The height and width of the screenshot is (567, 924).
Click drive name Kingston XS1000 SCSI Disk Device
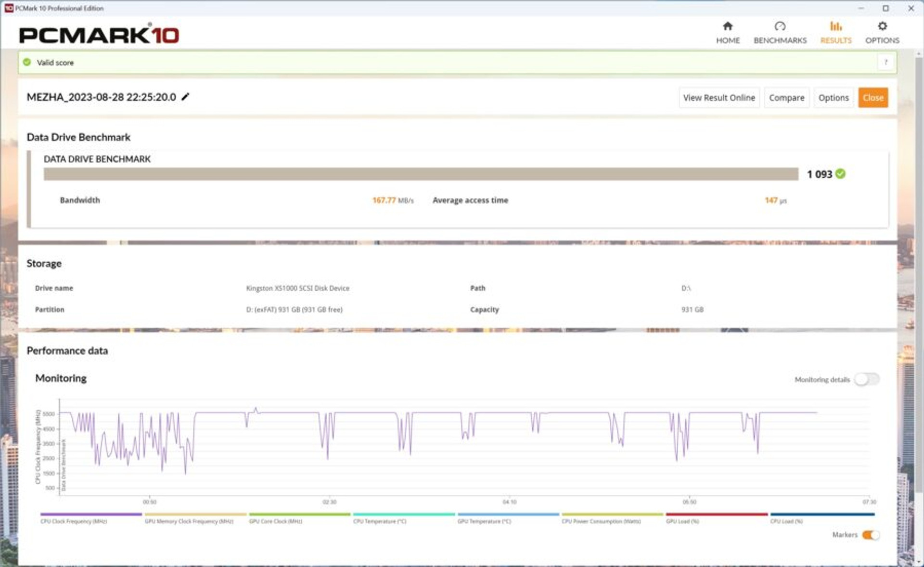[x=297, y=288]
